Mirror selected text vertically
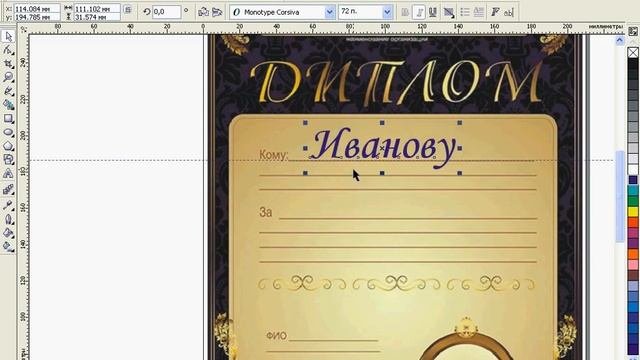Viewport: 640px width, 360px height. tap(217, 12)
